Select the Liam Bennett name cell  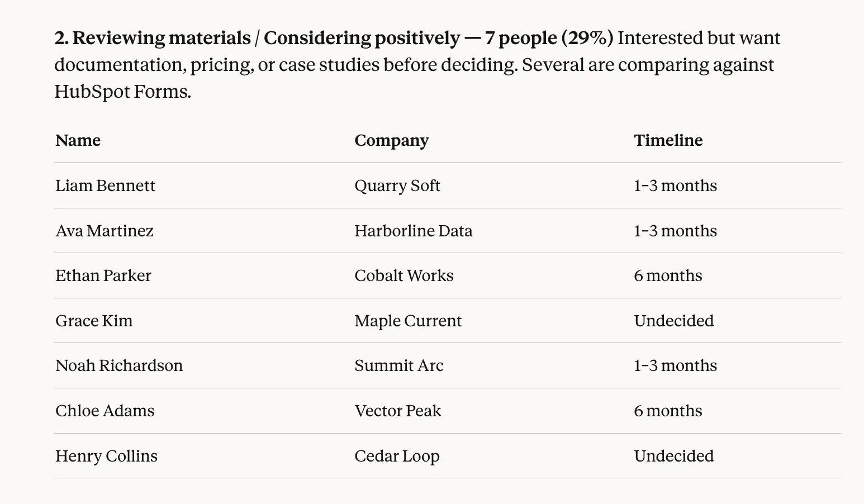click(105, 186)
